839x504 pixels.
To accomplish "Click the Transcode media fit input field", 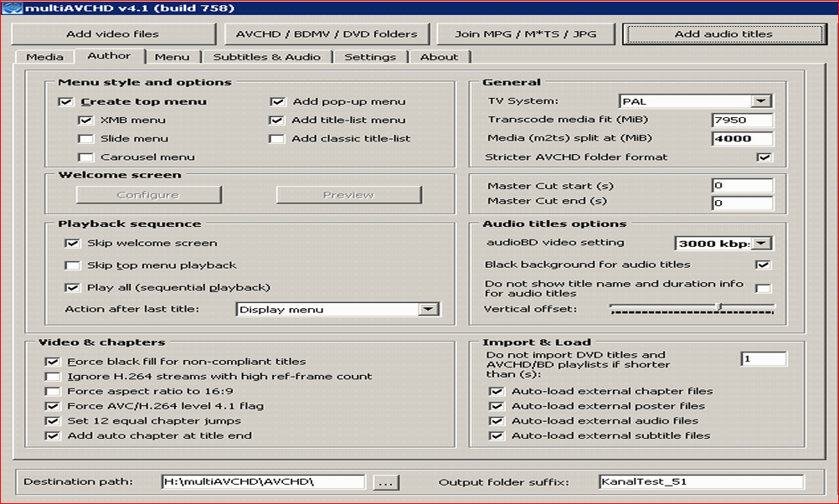I will point(742,121).
